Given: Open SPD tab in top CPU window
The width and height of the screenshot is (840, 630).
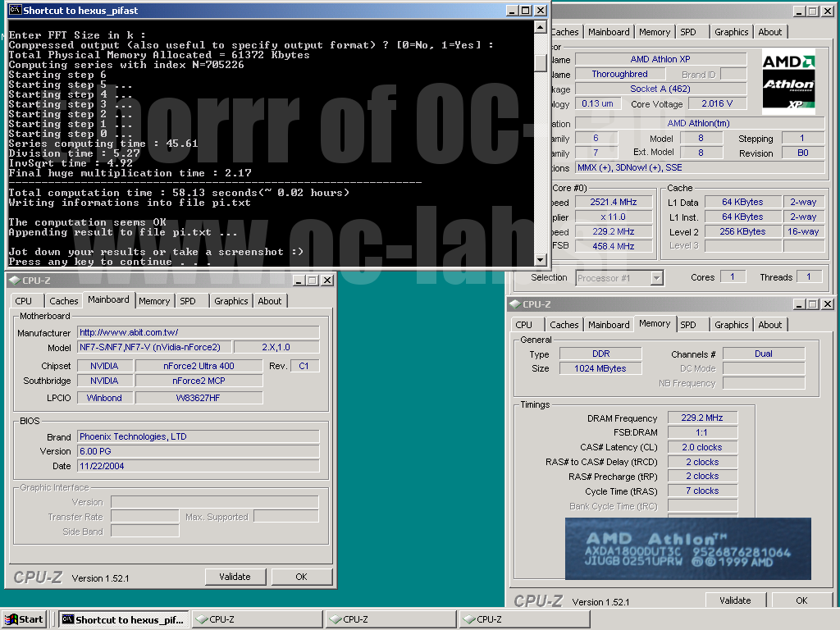Looking at the screenshot, I should pos(688,32).
